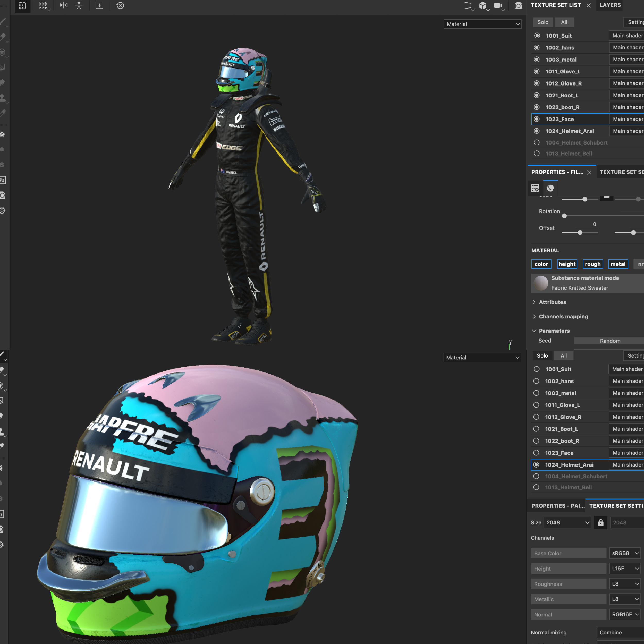
Task: Select the transform manipulator icon in top toolbar
Action: pos(22,5)
